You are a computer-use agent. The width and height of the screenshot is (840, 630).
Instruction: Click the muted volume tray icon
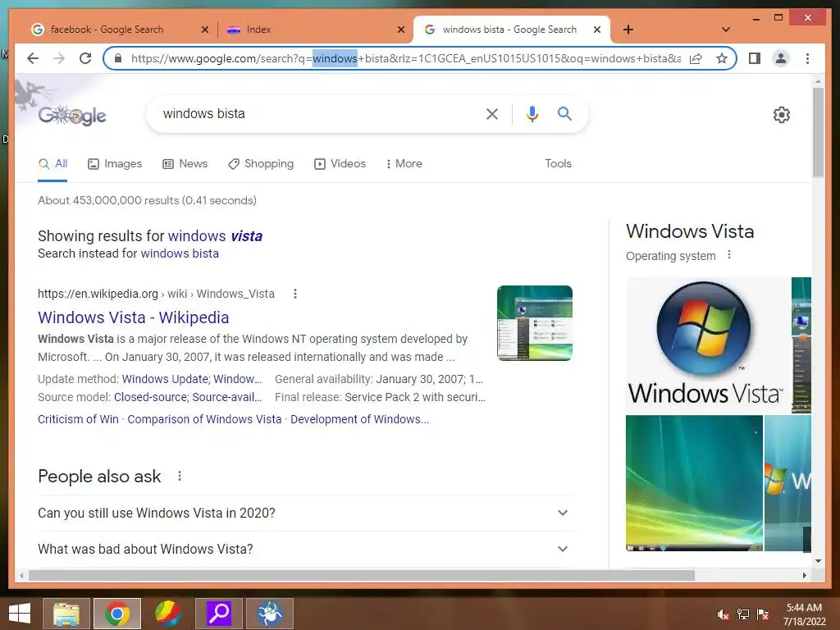coord(724,614)
